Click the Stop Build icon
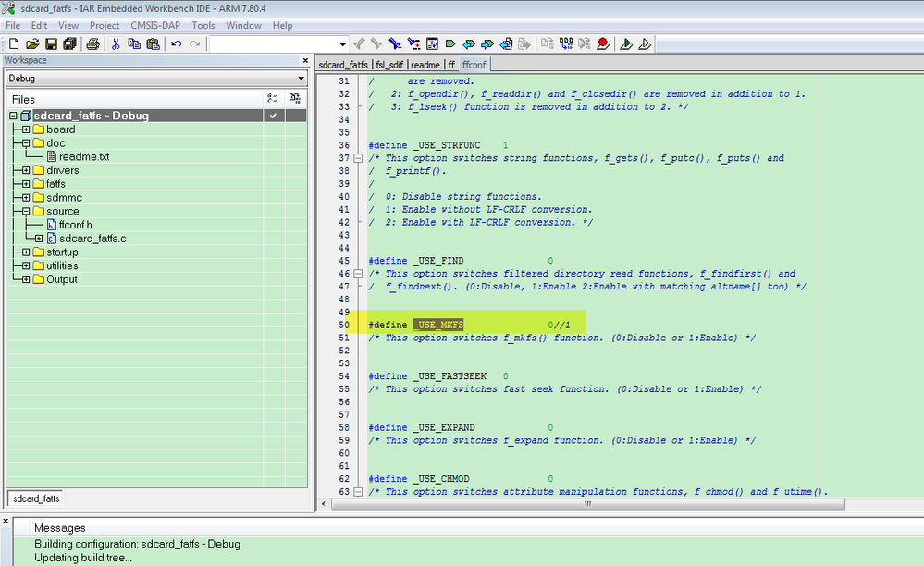924x566 pixels. 584,44
